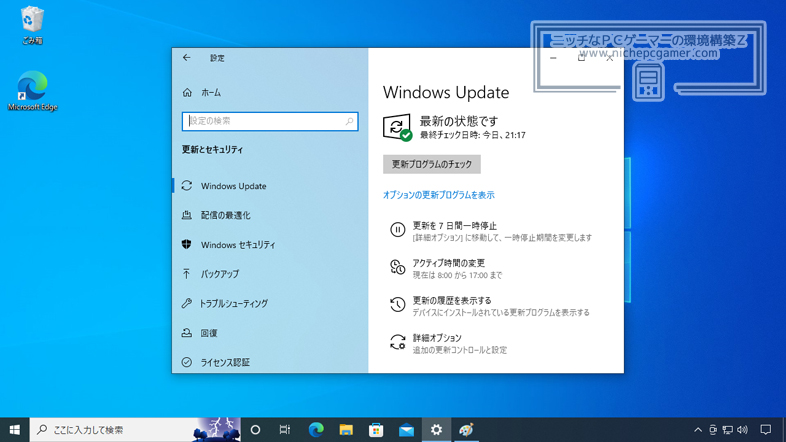Open the Windows Start button
Viewport: 786px width, 442px height.
click(15, 430)
